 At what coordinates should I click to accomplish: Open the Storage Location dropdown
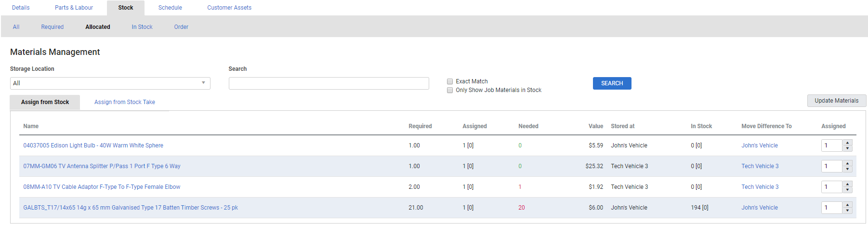click(x=110, y=83)
